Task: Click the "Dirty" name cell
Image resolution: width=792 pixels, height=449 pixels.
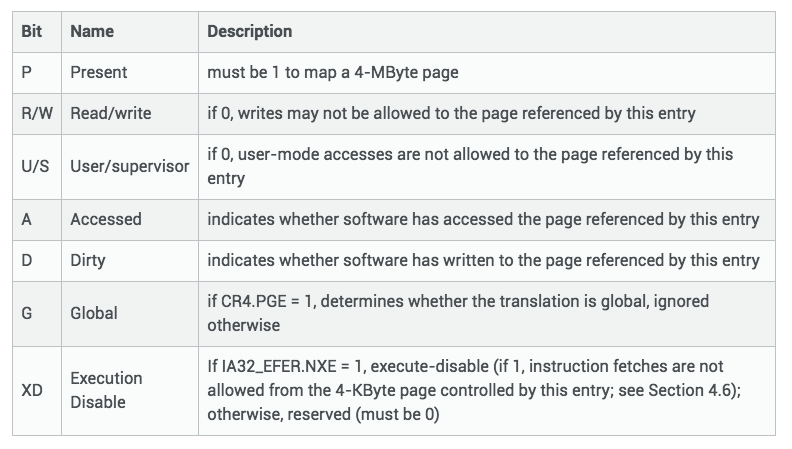Action: pos(88,260)
